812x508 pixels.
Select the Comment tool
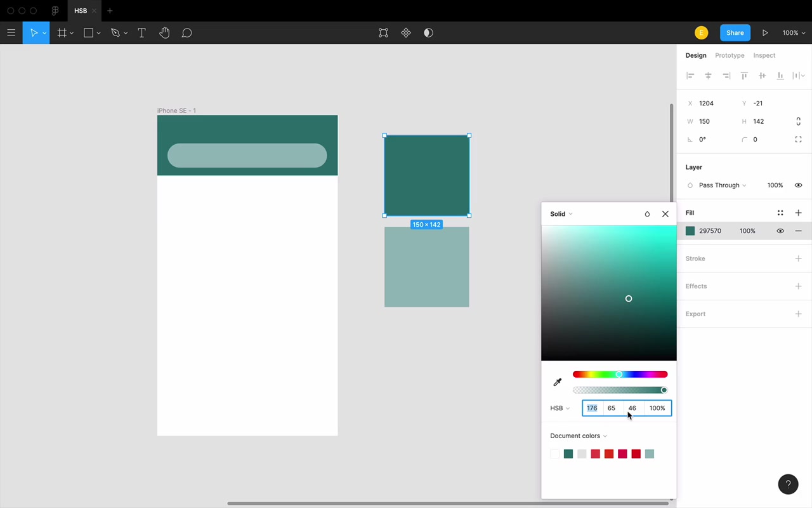(187, 33)
